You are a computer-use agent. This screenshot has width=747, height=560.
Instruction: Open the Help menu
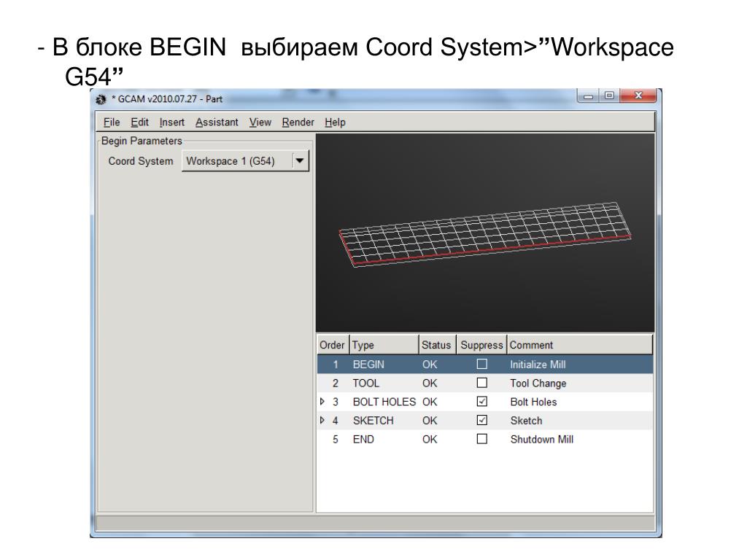(x=335, y=122)
